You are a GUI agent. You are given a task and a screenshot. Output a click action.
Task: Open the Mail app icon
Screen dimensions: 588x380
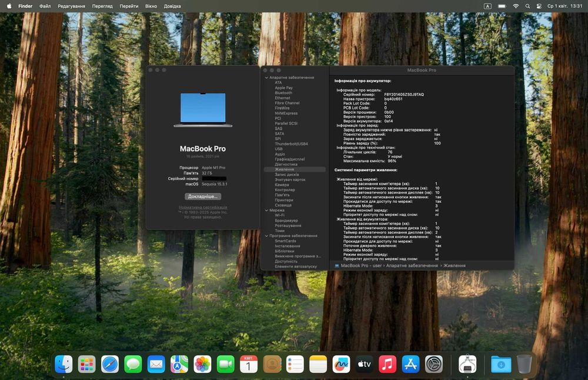156,364
